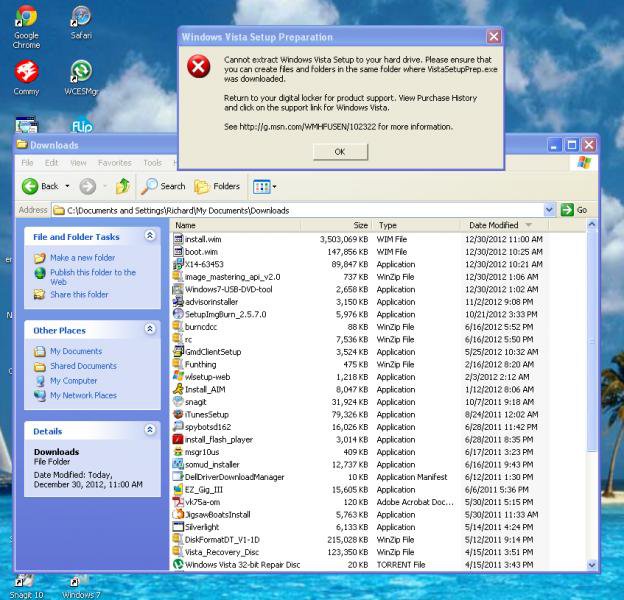Image resolution: width=624 pixels, height=600 pixels.
Task: Collapse the Other Places panel
Action: [x=150, y=329]
